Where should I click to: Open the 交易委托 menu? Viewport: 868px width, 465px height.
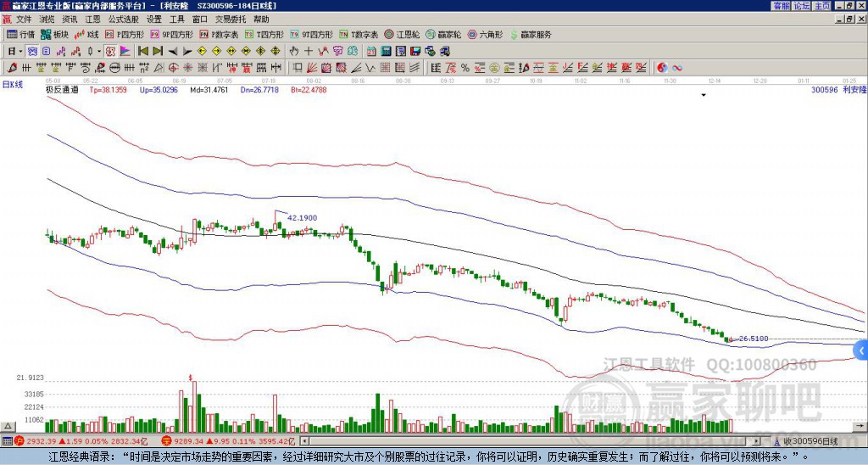tap(231, 20)
